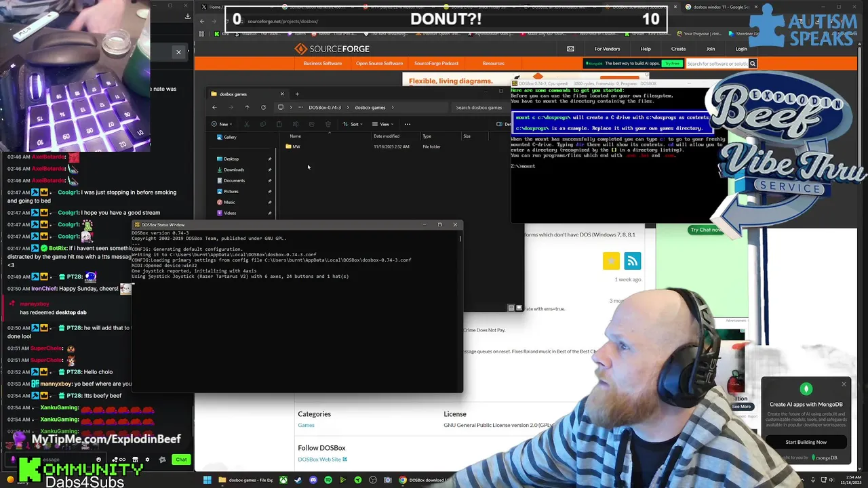Close the MongoDB ad popup
This screenshot has width=868, height=488.
(x=844, y=384)
